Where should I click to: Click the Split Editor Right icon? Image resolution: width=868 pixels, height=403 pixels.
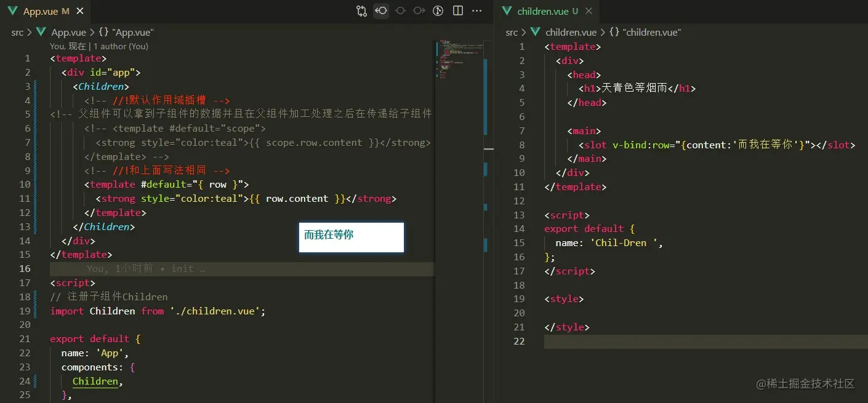(457, 11)
